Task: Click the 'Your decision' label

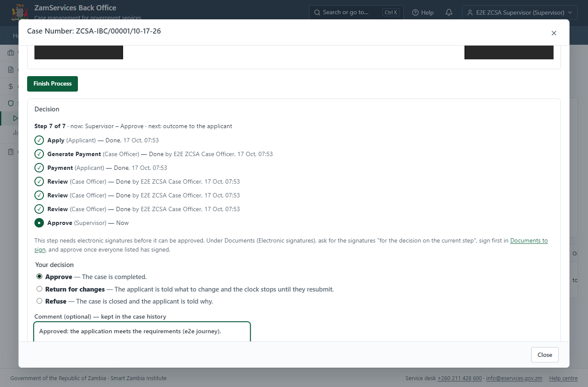Action: [x=54, y=265]
